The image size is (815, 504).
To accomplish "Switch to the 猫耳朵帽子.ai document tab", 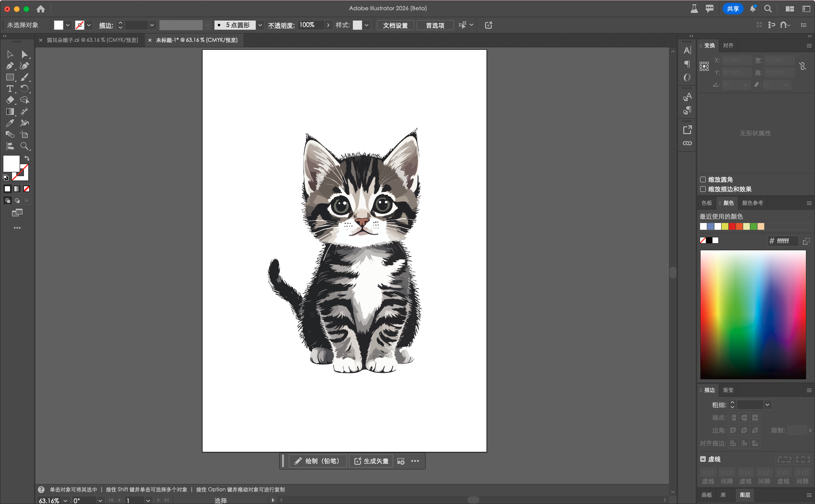I will click(92, 40).
